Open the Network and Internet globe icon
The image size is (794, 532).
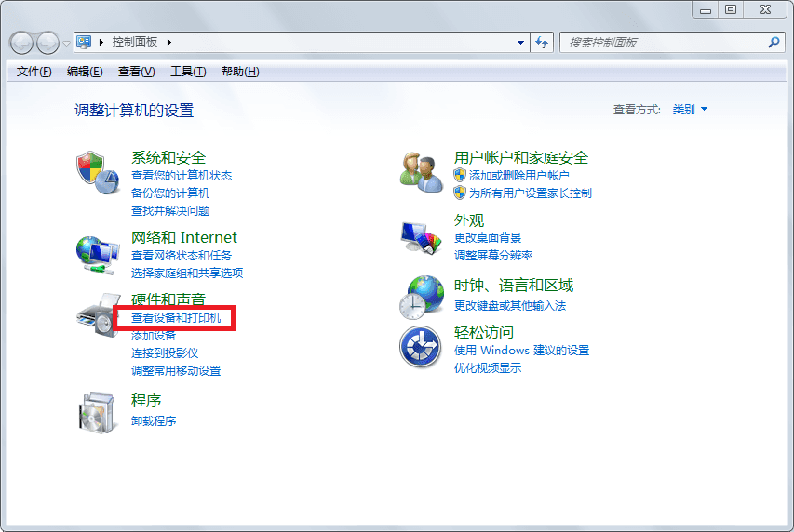click(x=98, y=253)
